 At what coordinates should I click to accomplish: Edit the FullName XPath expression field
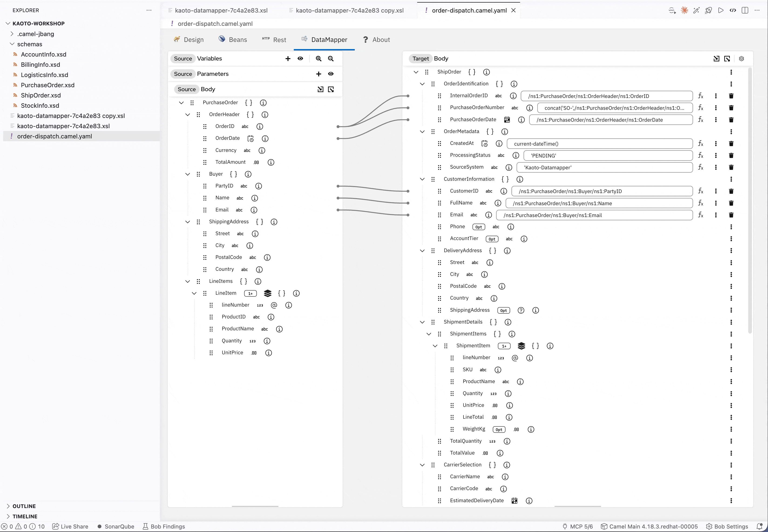(x=599, y=203)
